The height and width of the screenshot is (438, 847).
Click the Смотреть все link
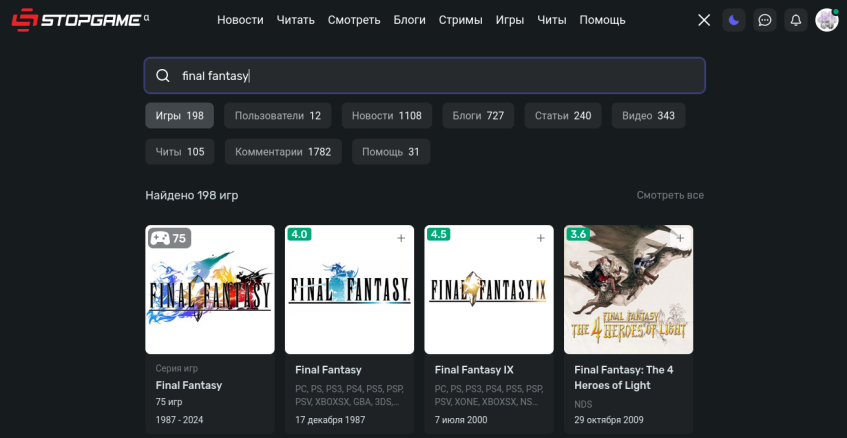click(670, 195)
